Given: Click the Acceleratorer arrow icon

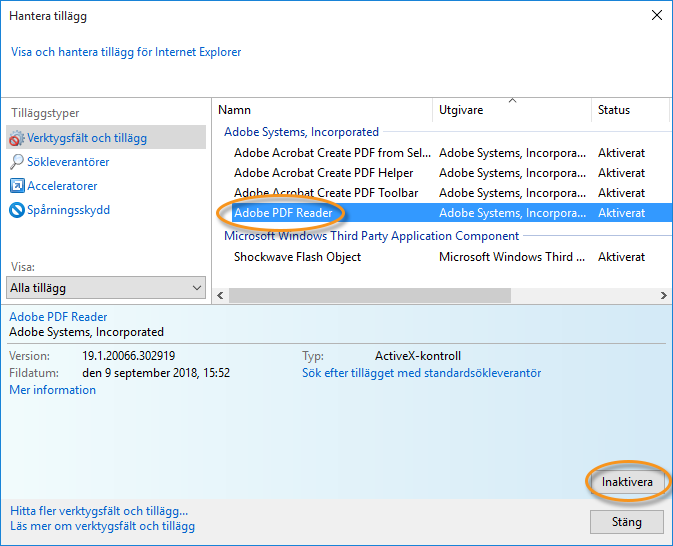Looking at the screenshot, I should click(x=17, y=186).
